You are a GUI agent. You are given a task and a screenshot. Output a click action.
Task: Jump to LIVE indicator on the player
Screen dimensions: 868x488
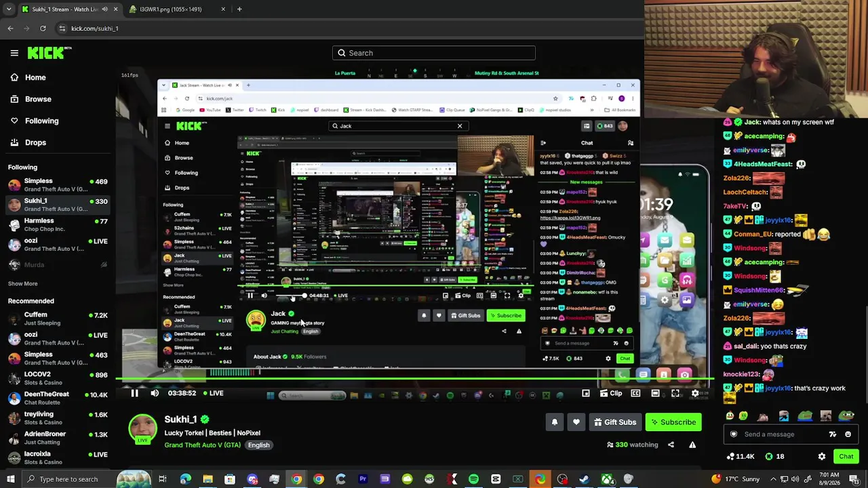pyautogui.click(x=213, y=393)
